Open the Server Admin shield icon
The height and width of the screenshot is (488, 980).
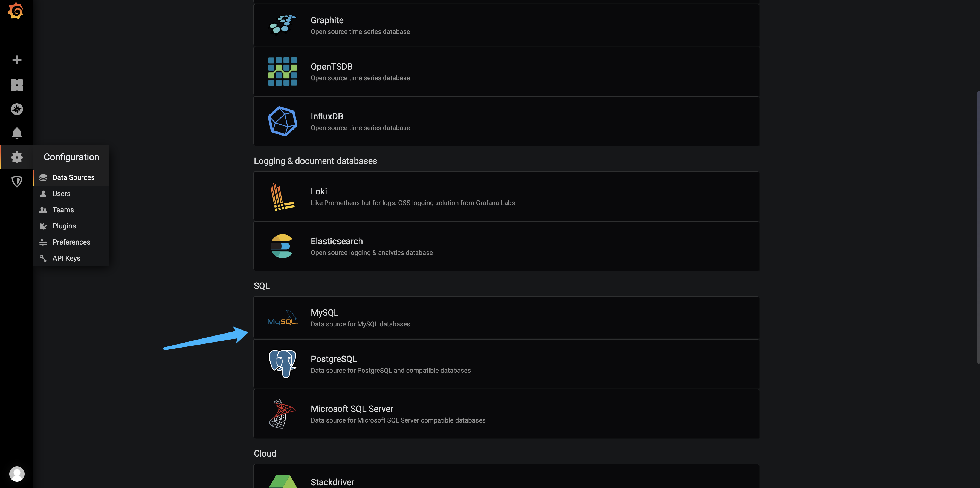(x=17, y=181)
